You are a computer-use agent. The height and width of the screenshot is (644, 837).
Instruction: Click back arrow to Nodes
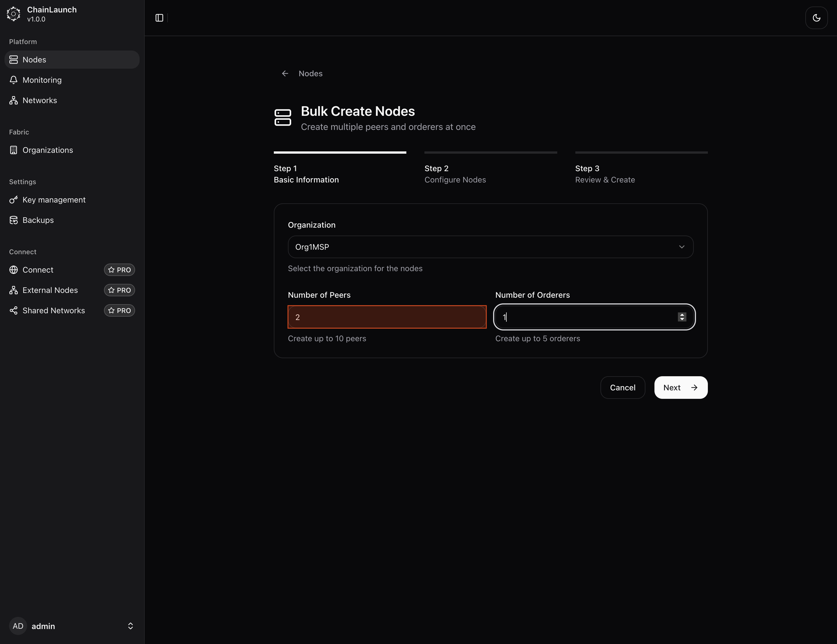285,73
